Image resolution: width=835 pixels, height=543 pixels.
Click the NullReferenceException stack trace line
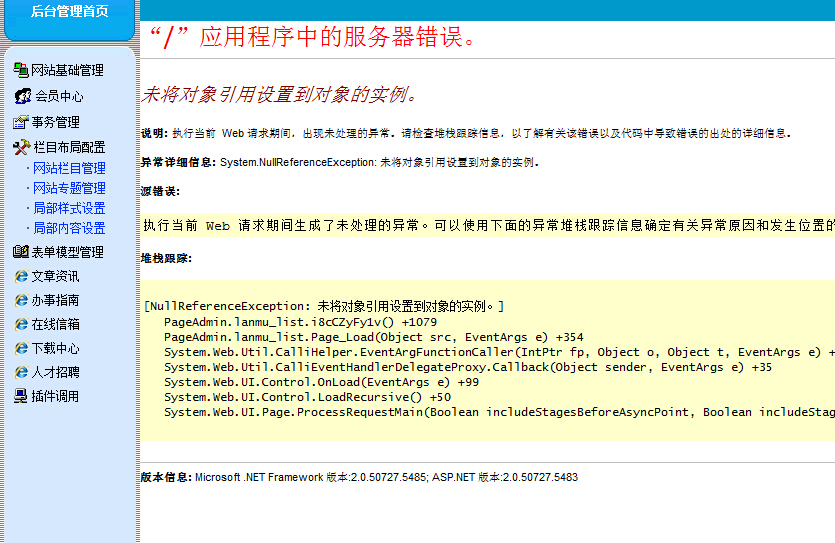point(325,306)
